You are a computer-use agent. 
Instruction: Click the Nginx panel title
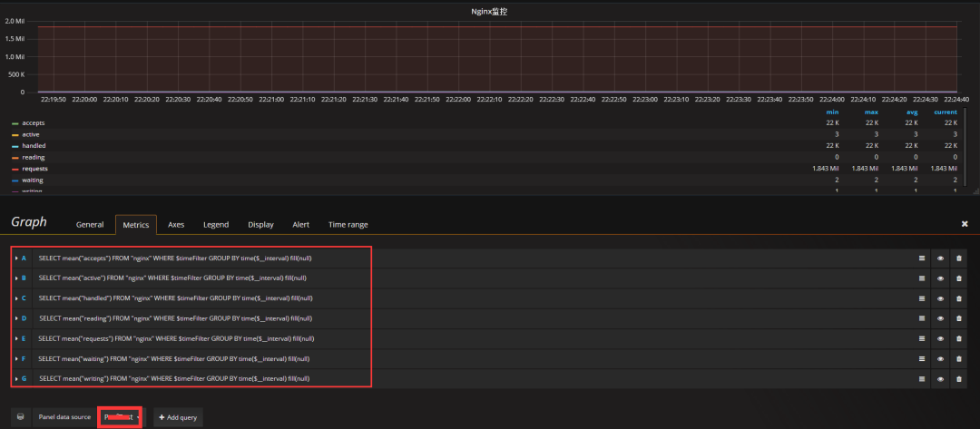point(489,11)
